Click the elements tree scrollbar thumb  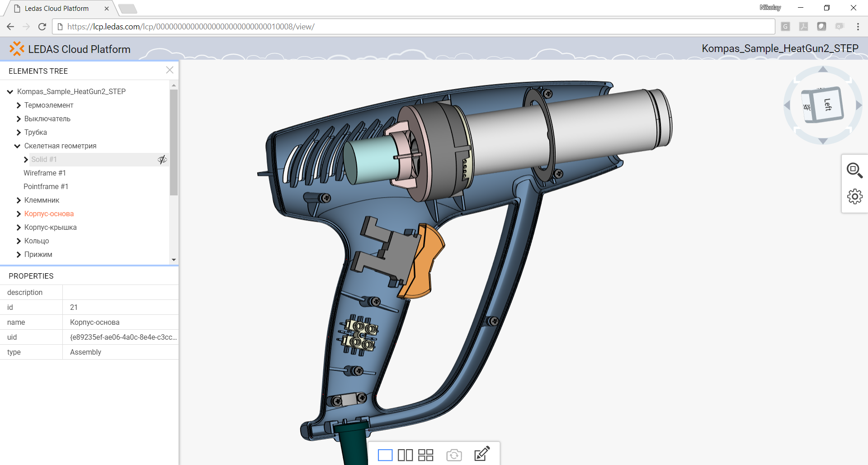point(174,142)
